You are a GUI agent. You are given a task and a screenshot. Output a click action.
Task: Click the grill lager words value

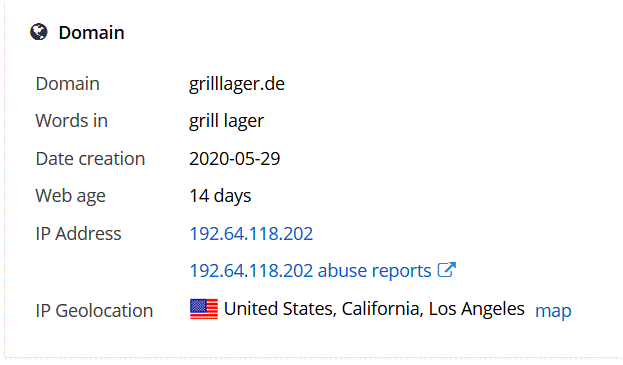[226, 121]
